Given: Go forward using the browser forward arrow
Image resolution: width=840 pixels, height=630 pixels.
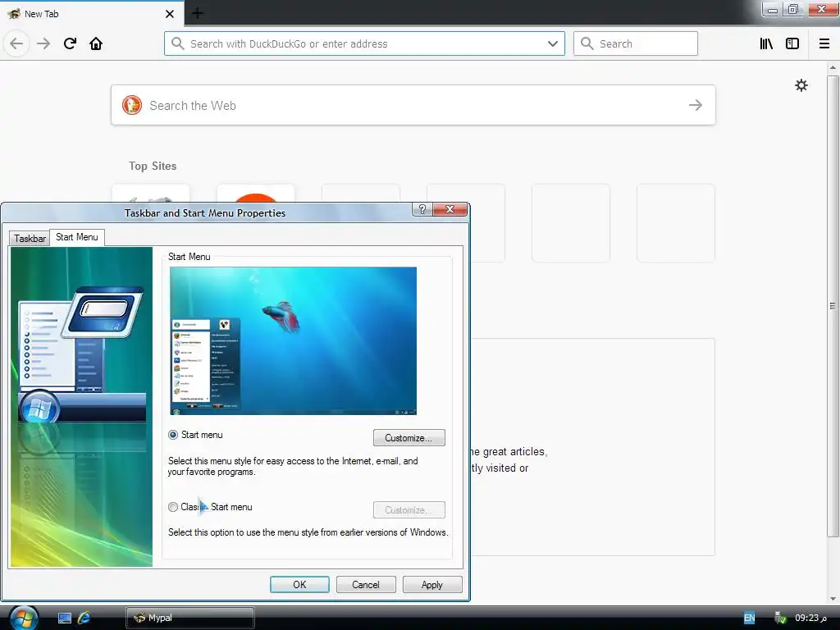Looking at the screenshot, I should click(43, 43).
